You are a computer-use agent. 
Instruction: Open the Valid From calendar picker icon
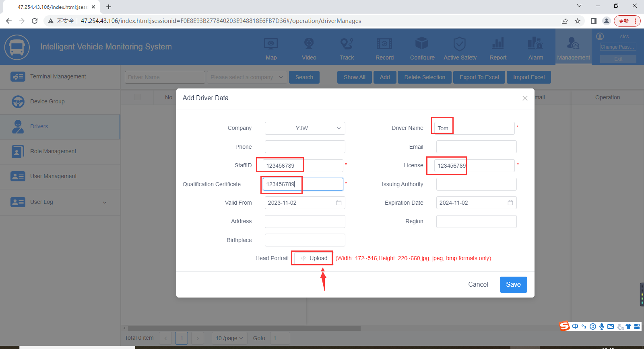[339, 203]
